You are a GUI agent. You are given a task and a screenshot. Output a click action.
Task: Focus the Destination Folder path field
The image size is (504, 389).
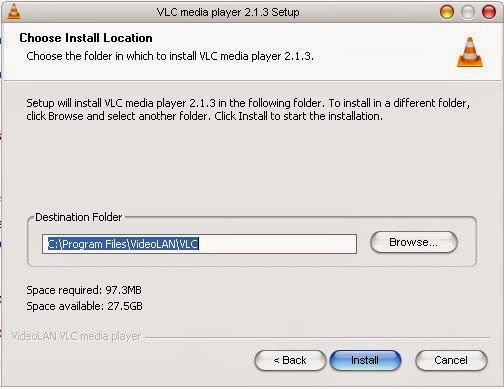point(199,244)
